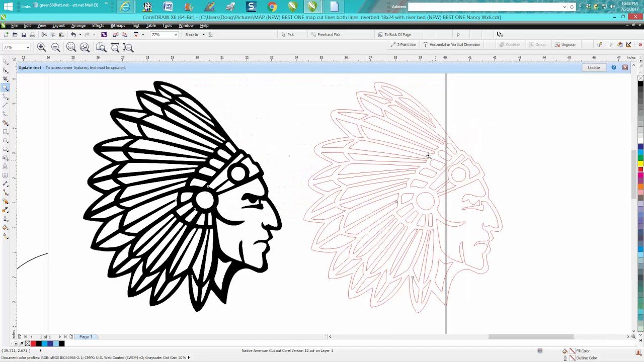Open Chrome from the Windows taskbar

(272, 7)
